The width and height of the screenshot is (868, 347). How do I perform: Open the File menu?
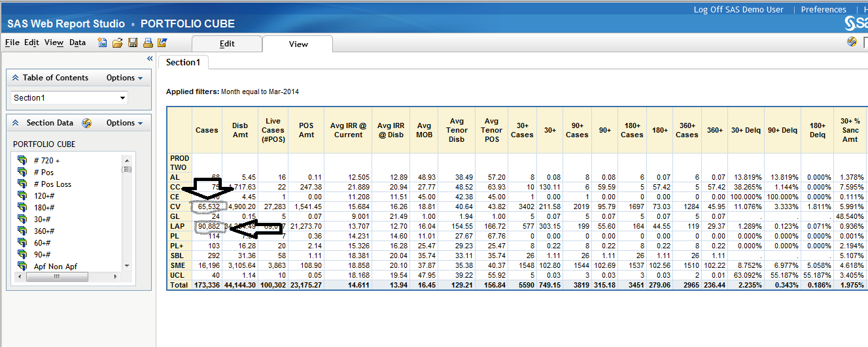pyautogui.click(x=12, y=43)
